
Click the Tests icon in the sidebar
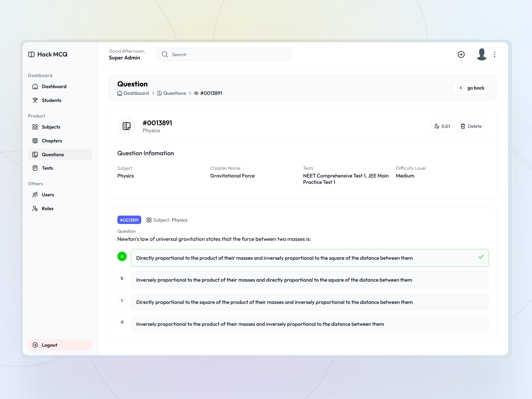pyautogui.click(x=35, y=168)
